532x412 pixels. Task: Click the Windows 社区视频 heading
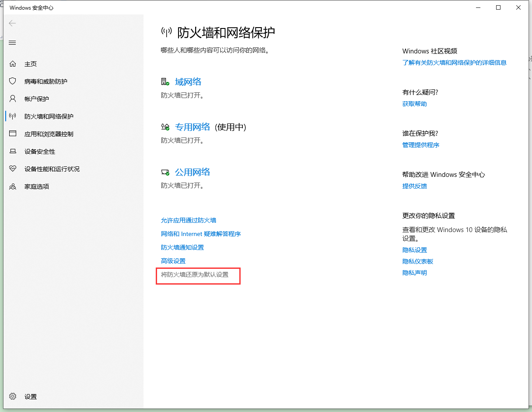point(430,51)
